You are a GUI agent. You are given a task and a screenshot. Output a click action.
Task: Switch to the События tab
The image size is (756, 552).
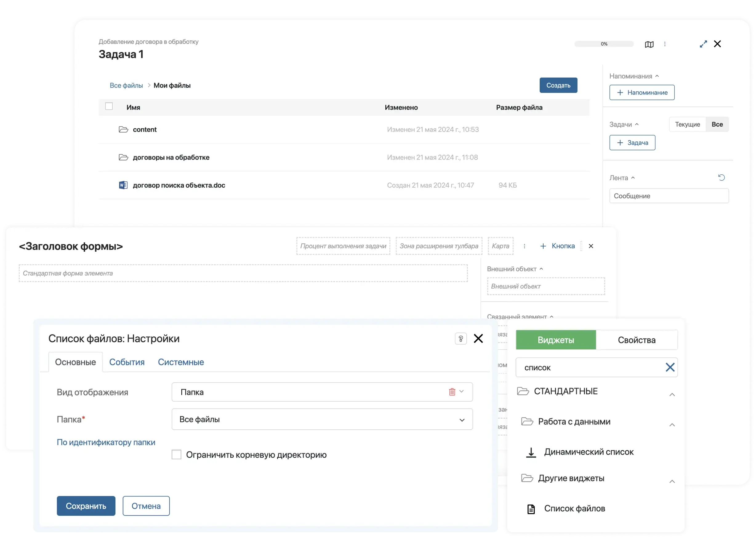click(127, 362)
